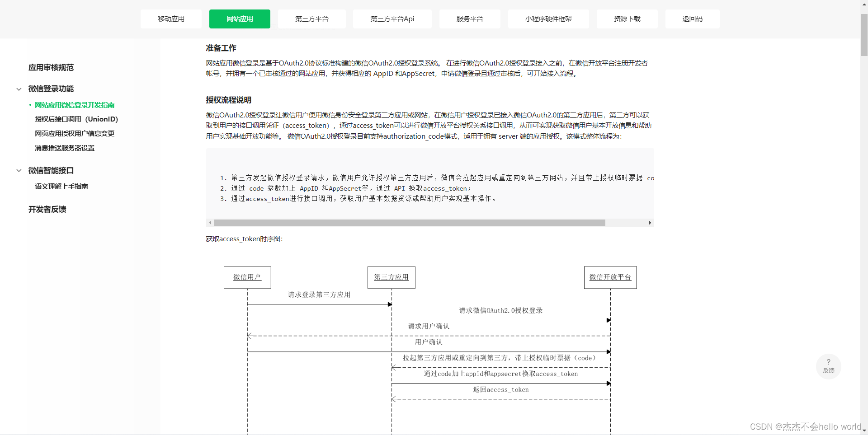Click the 微信用户 box in the diagram
This screenshot has height=435, width=868.
click(247, 277)
